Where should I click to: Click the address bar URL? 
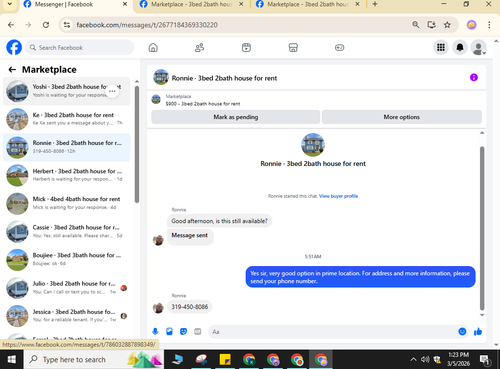147,25
